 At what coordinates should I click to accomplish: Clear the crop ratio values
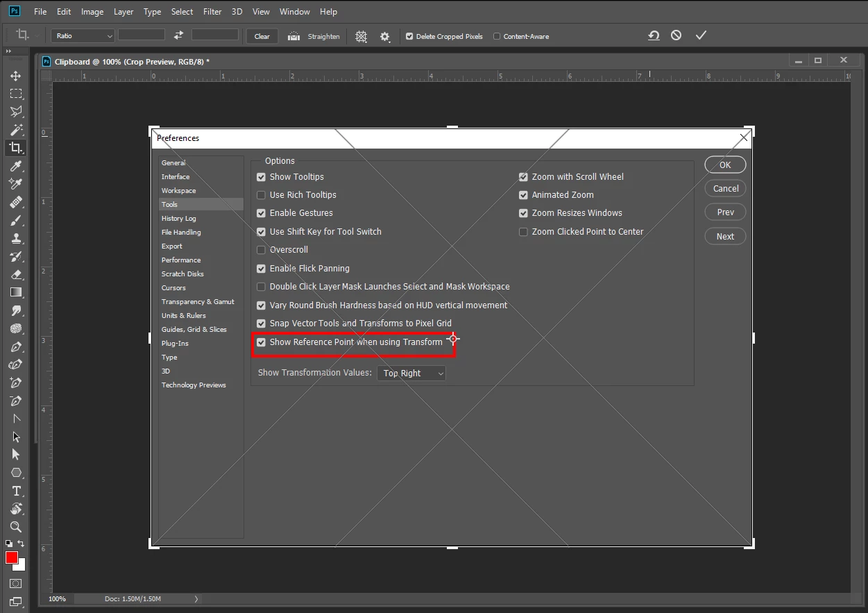click(262, 36)
